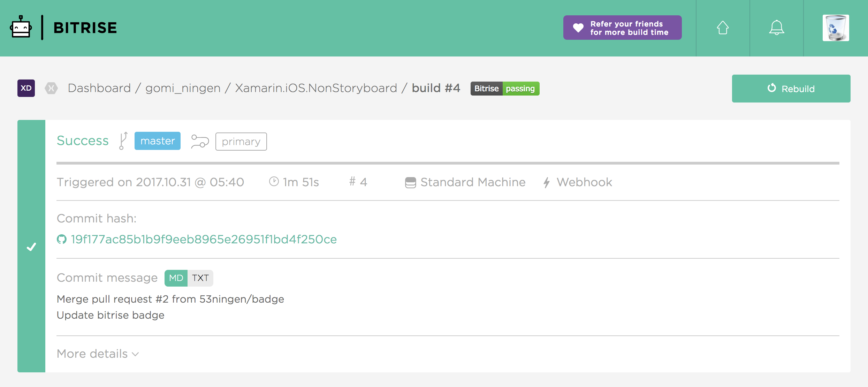The width and height of the screenshot is (868, 387).
Task: Click the Standard Machine label
Action: [473, 182]
